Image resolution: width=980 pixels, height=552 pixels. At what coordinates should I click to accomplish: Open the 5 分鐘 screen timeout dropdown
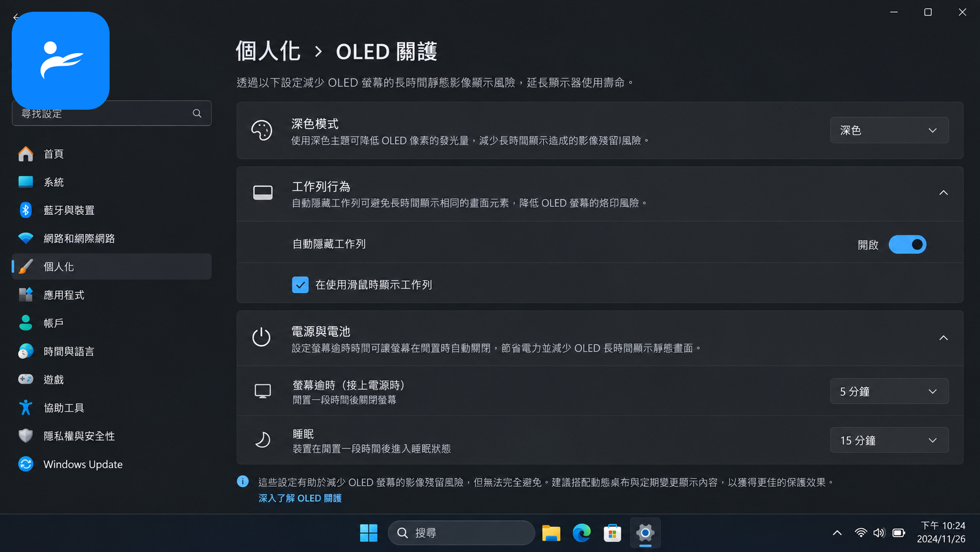pyautogui.click(x=889, y=391)
